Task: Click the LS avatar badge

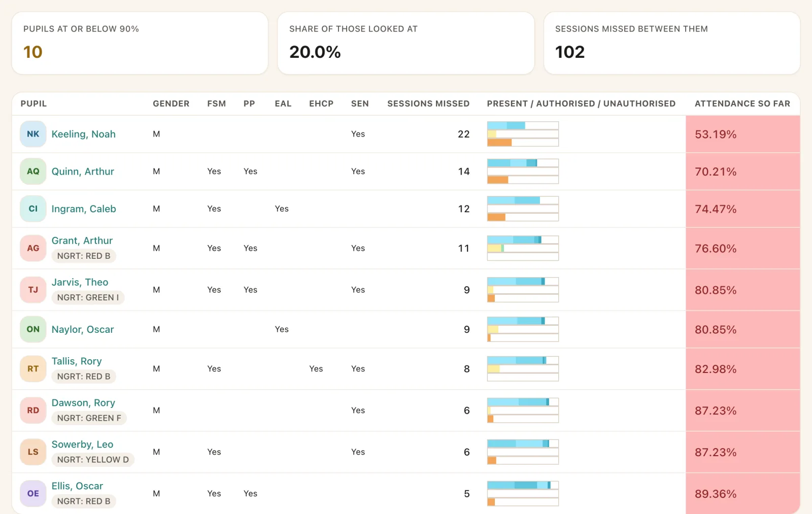Action: (x=33, y=453)
